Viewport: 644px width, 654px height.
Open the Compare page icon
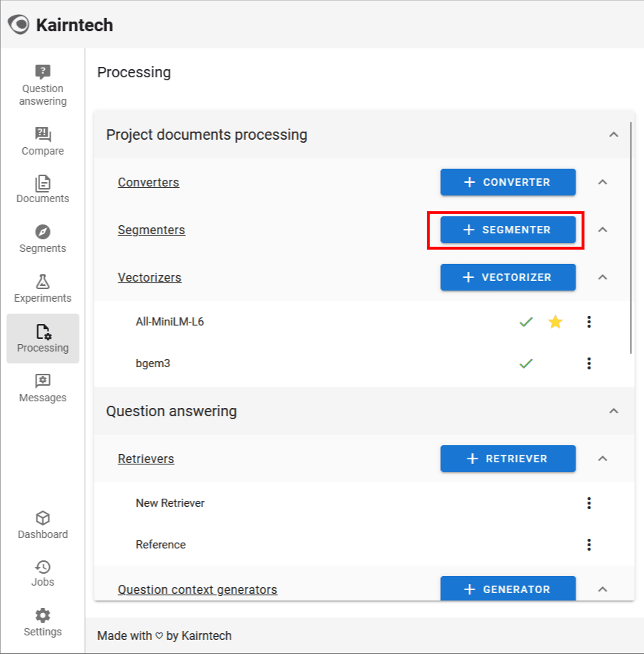coord(42,135)
